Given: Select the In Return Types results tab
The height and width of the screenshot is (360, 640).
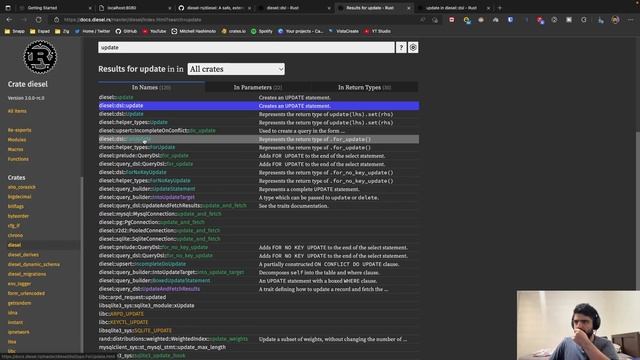Looking at the screenshot, I should (364, 87).
